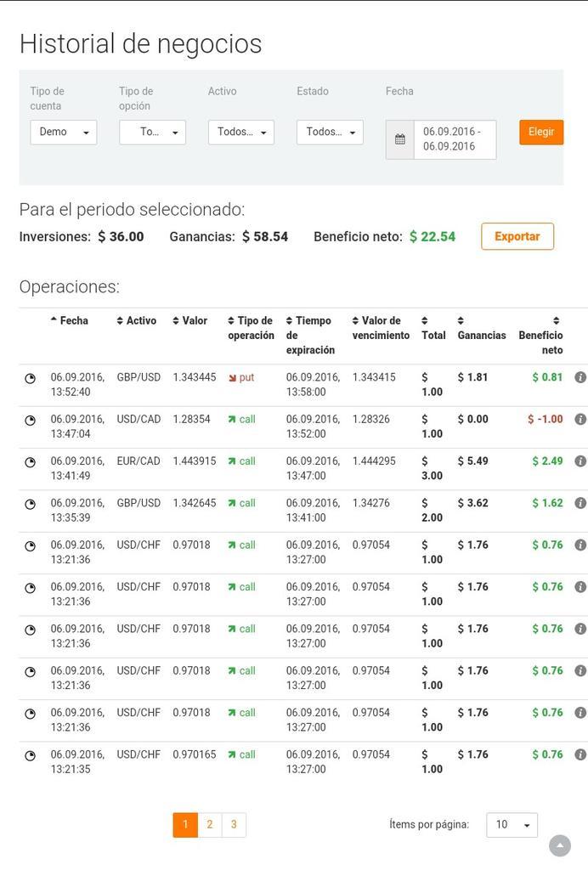Expand the Tipo de opción dropdown
This screenshot has height=870, width=588.
(x=152, y=132)
